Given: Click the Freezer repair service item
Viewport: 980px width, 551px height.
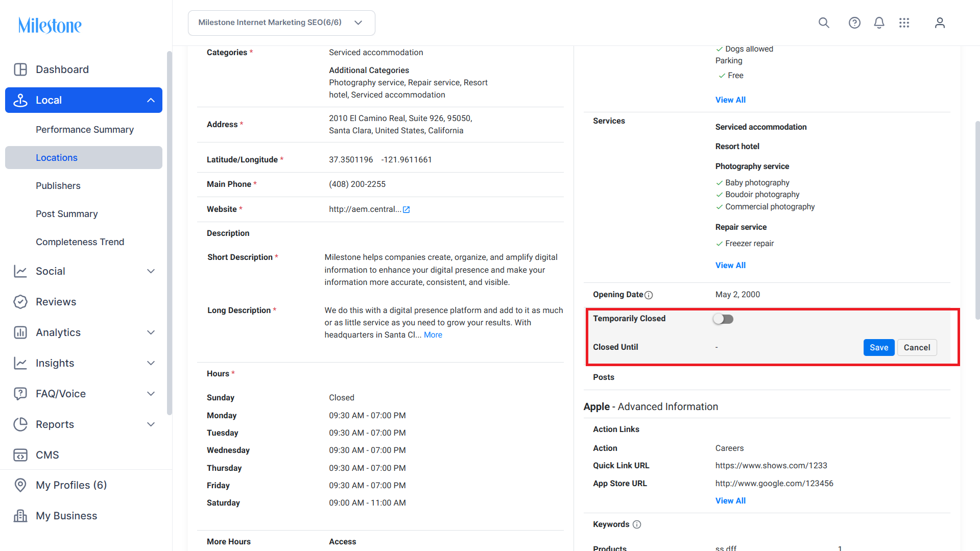Looking at the screenshot, I should pos(749,244).
